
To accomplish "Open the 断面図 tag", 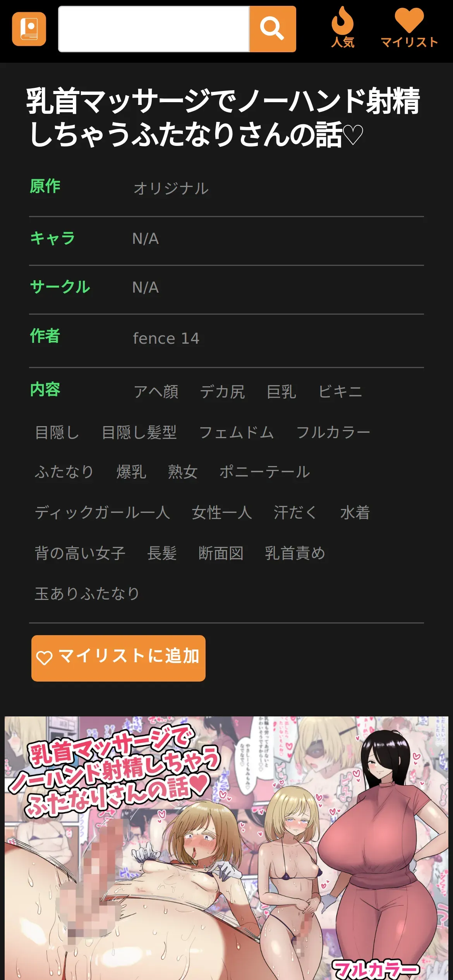I will 221,553.
